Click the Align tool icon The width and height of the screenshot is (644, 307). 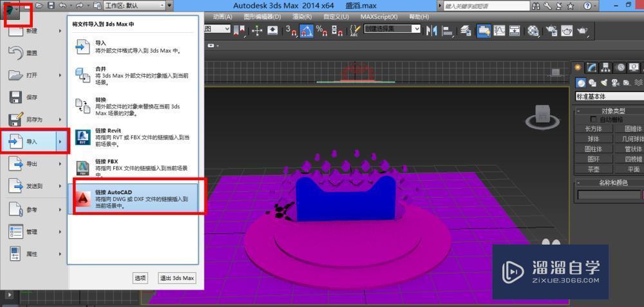[x=447, y=30]
